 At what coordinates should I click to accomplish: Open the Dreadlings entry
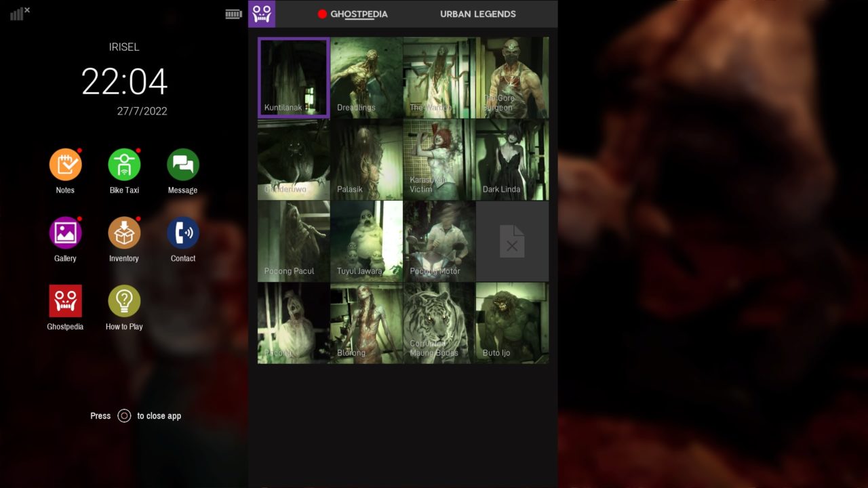pyautogui.click(x=366, y=78)
